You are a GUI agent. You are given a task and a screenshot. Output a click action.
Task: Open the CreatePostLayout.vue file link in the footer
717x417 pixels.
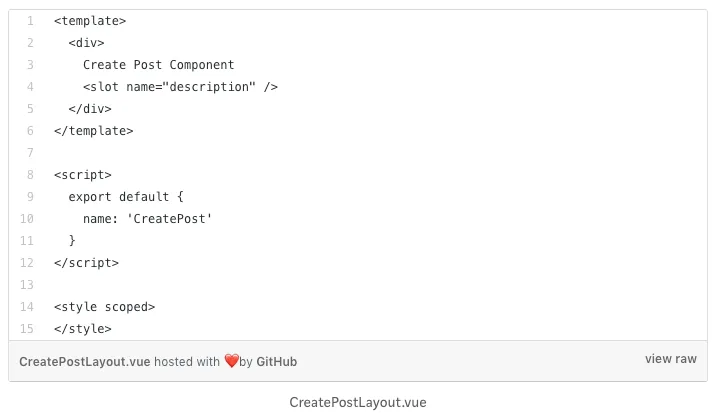click(x=85, y=362)
